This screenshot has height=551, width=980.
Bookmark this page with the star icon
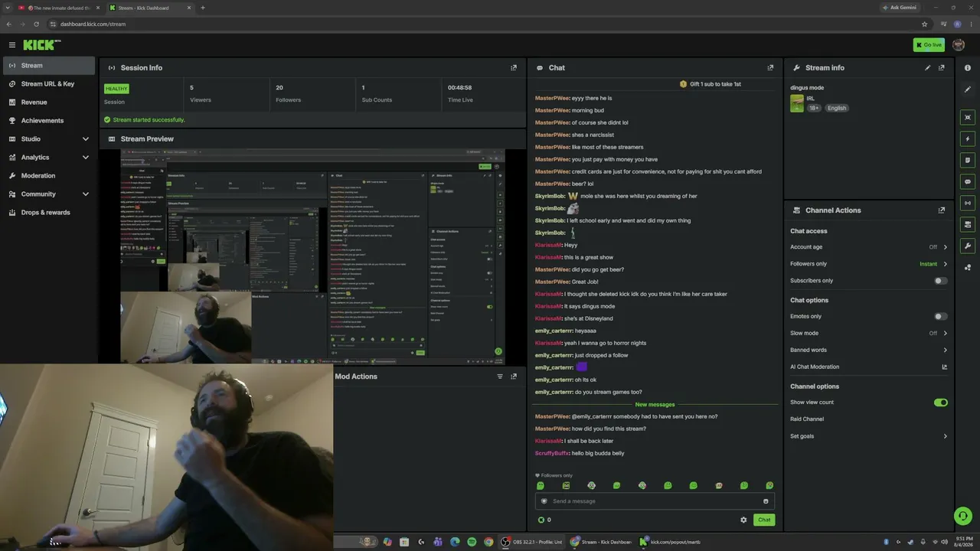pos(924,24)
